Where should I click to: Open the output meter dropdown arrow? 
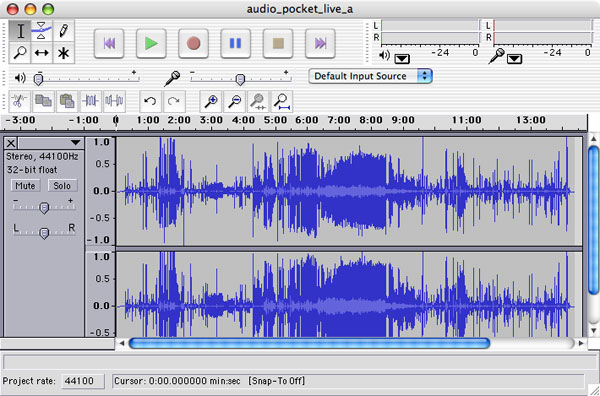click(x=402, y=59)
